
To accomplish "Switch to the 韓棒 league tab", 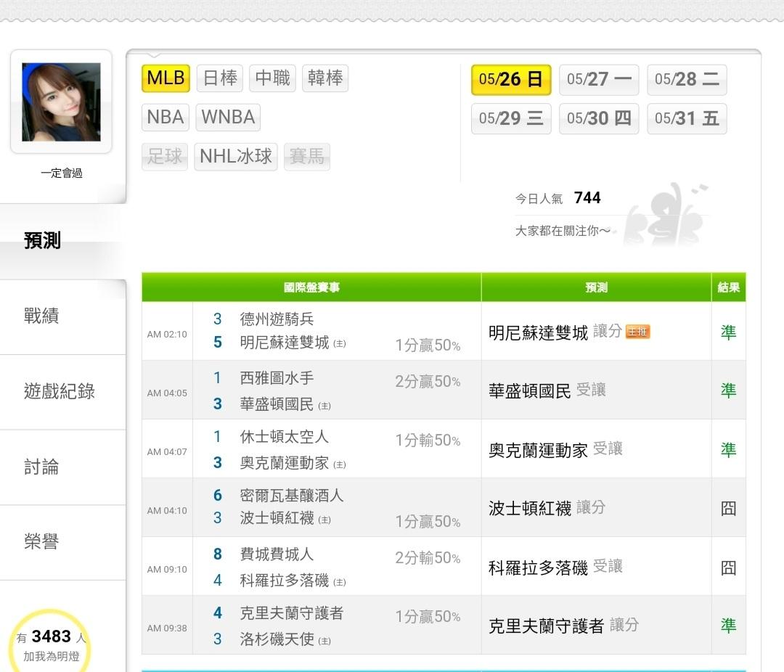I will 325,78.
